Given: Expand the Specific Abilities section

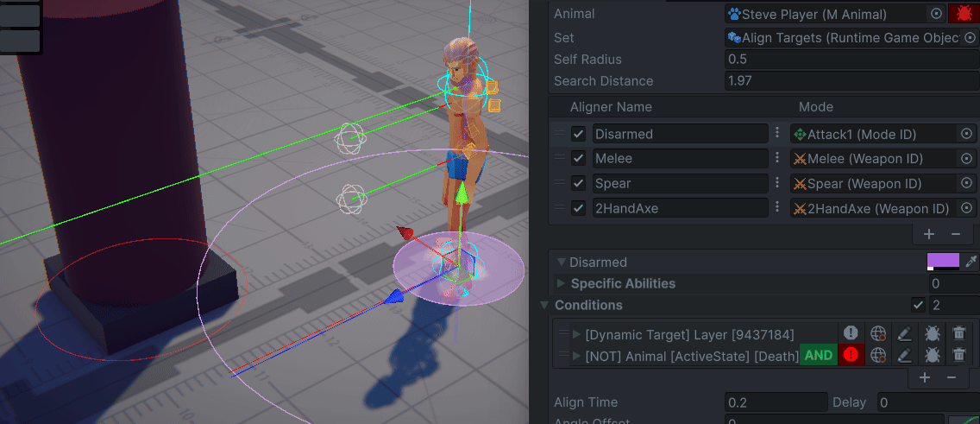Looking at the screenshot, I should click(562, 283).
